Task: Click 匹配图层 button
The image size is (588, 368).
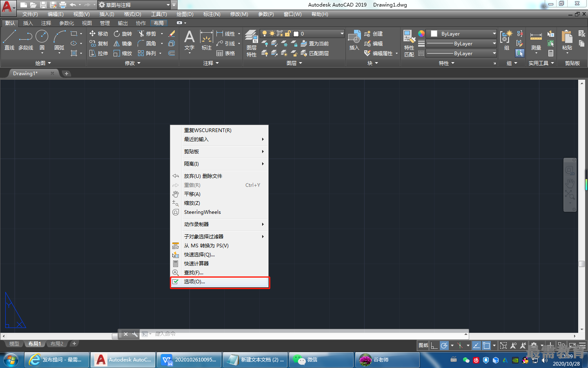Action: click(314, 53)
